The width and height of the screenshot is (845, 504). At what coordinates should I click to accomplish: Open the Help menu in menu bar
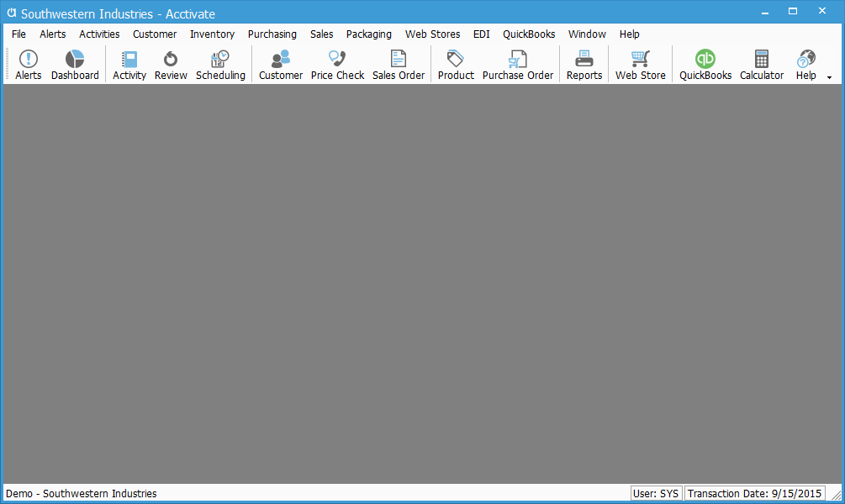pos(629,34)
